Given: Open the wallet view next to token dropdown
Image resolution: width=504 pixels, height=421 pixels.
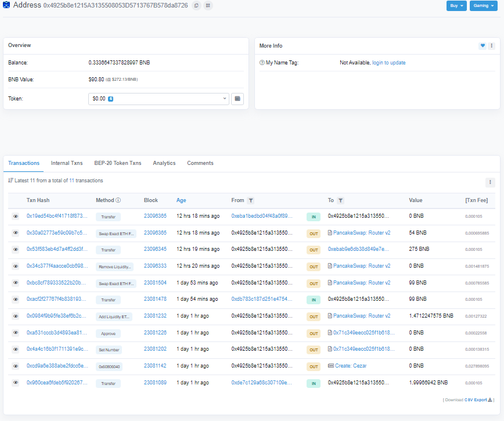Looking at the screenshot, I should (237, 99).
